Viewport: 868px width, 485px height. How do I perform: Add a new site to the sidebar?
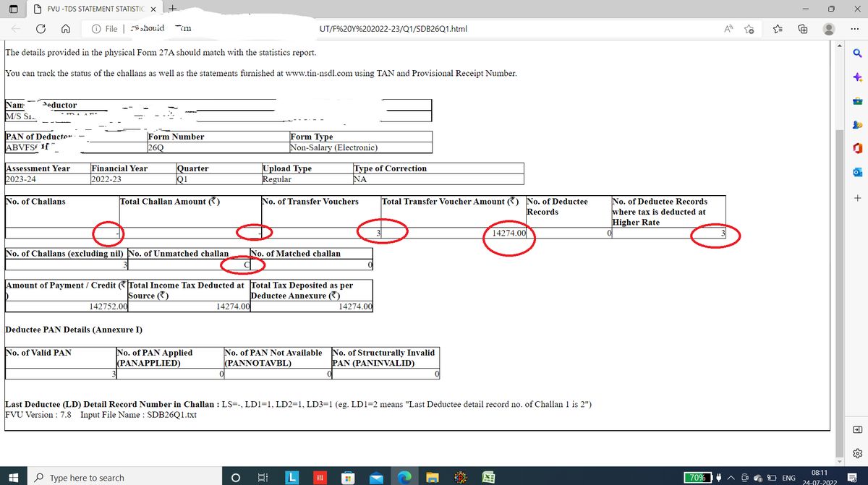click(857, 197)
